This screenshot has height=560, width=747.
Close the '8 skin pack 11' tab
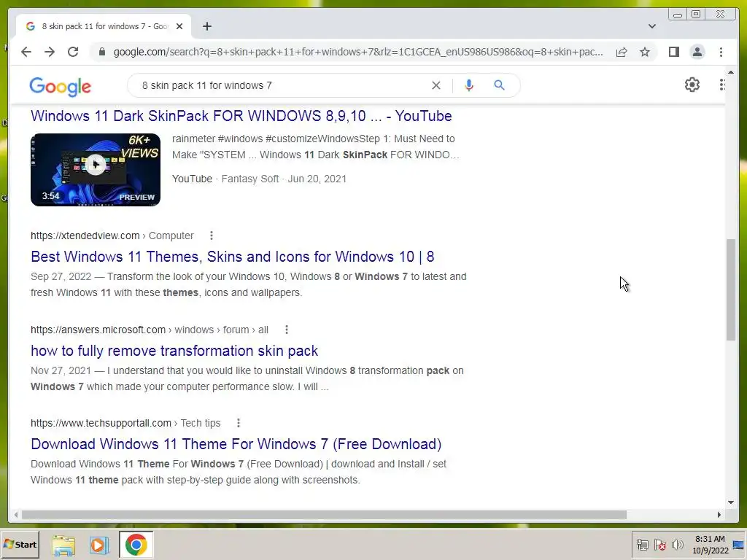pyautogui.click(x=179, y=26)
